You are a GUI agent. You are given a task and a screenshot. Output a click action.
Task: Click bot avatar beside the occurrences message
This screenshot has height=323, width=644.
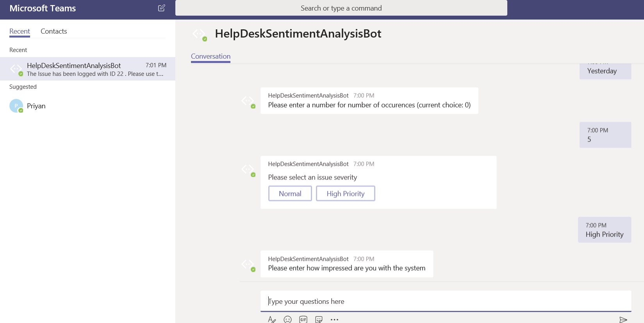248,102
